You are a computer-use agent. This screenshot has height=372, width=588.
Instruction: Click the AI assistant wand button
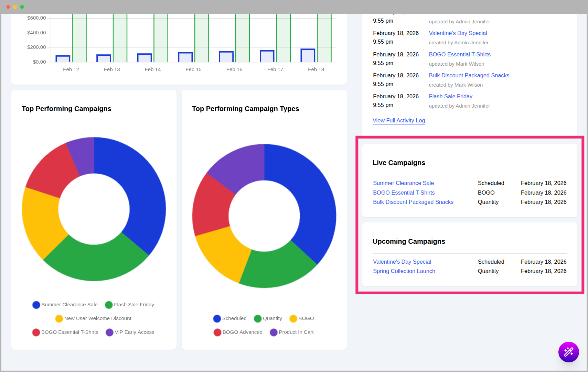pos(568,352)
